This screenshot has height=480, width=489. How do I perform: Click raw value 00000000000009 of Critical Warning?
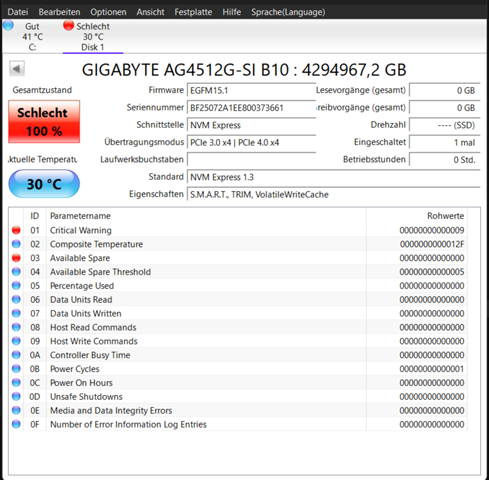(x=432, y=230)
